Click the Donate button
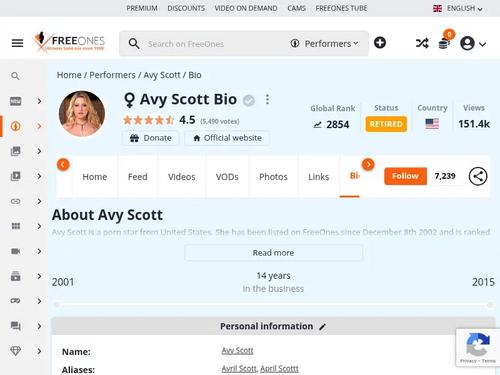The height and width of the screenshot is (375, 500). tap(151, 138)
